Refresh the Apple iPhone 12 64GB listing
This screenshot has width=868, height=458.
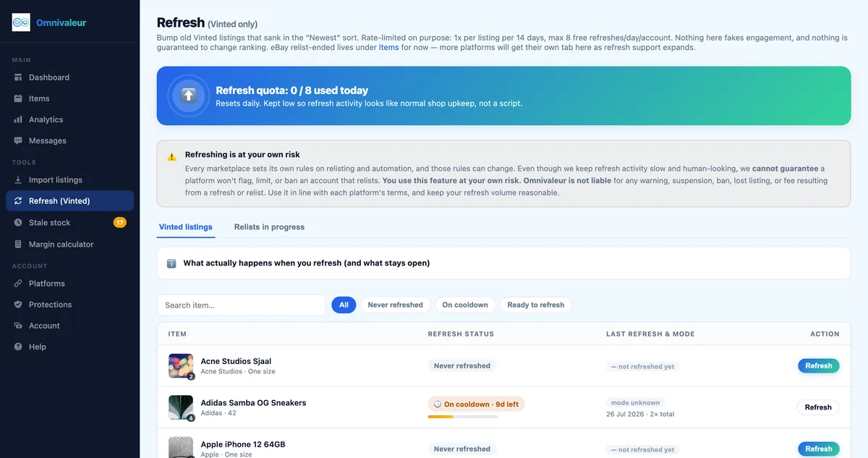tap(819, 449)
